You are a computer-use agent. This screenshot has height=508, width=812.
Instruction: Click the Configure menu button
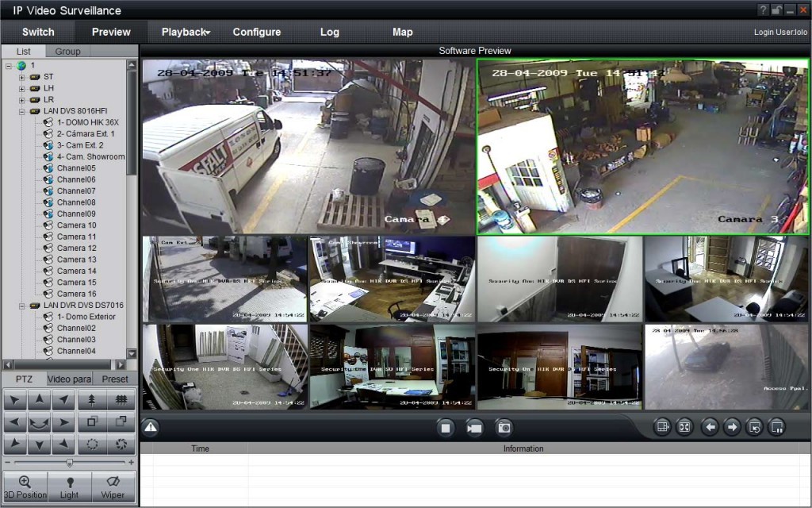click(x=256, y=33)
